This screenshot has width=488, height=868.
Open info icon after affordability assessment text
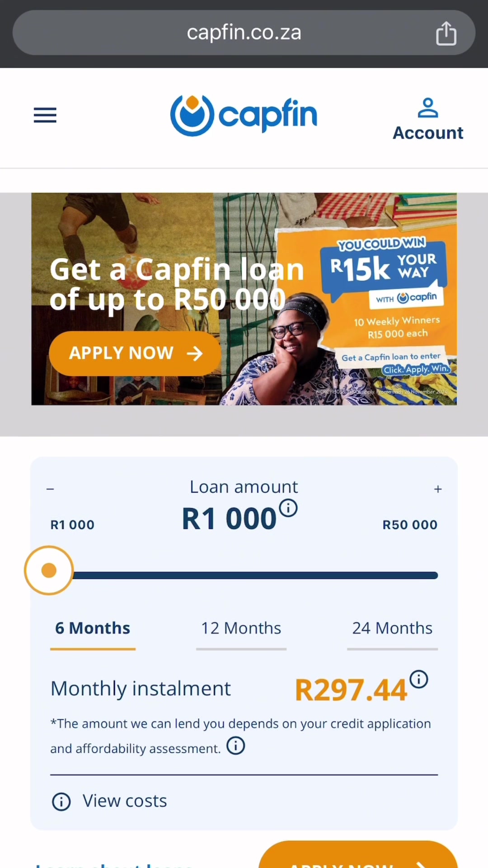click(235, 745)
